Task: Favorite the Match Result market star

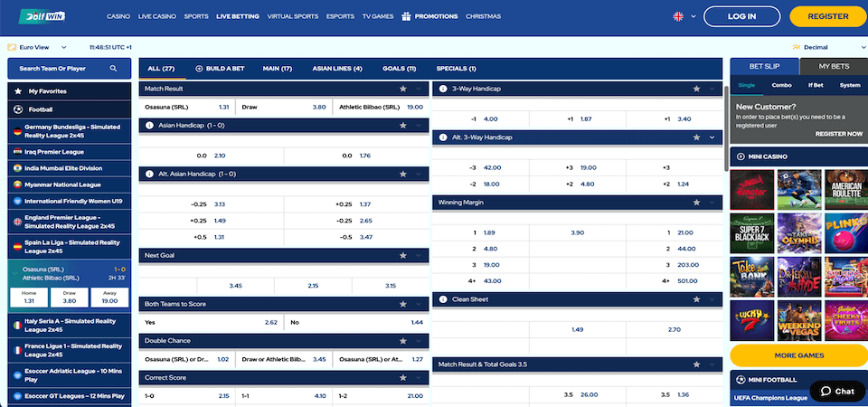Action: 403,89
